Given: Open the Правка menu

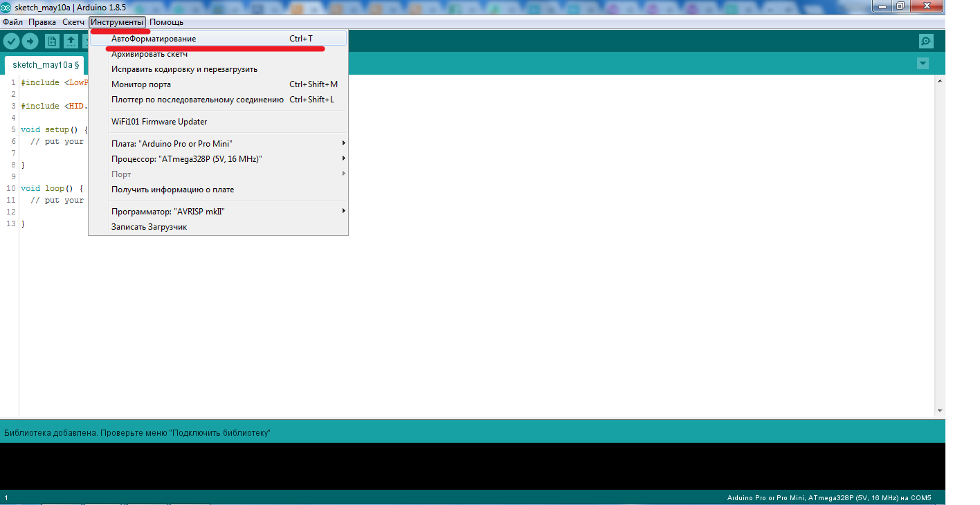Looking at the screenshot, I should (x=42, y=22).
